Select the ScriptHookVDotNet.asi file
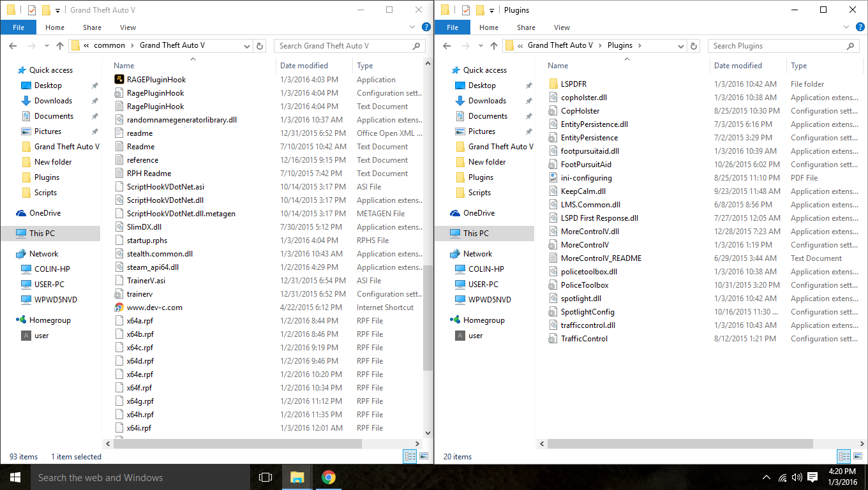 tap(165, 187)
